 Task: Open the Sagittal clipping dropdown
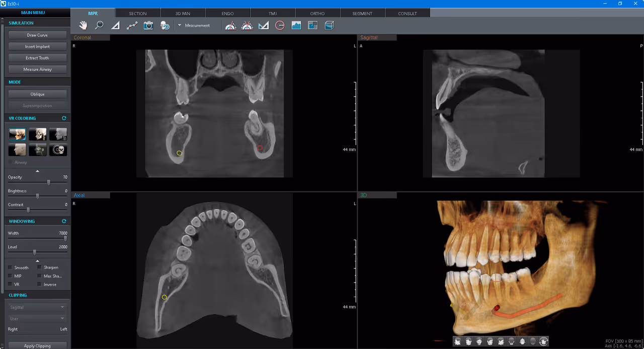[x=37, y=307]
